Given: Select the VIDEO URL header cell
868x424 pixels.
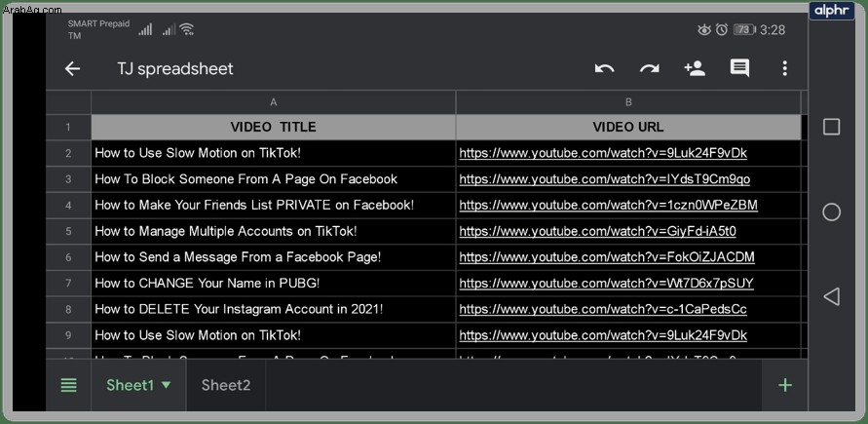Looking at the screenshot, I should coord(628,128).
